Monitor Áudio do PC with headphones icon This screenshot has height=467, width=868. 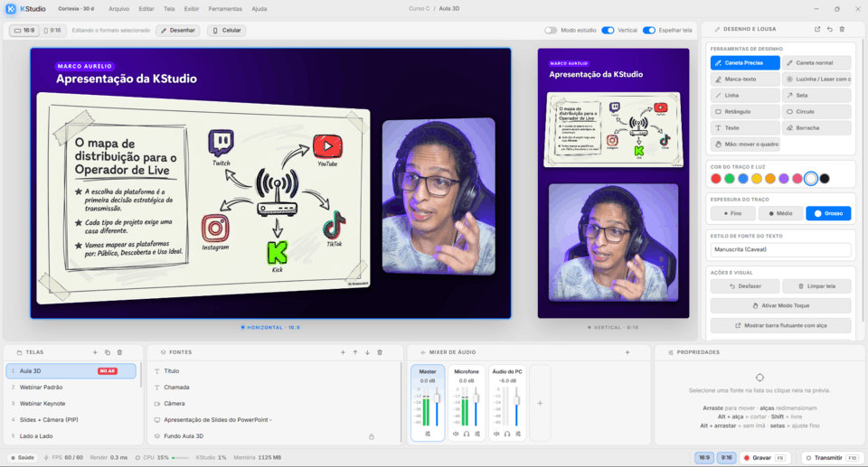click(x=507, y=434)
